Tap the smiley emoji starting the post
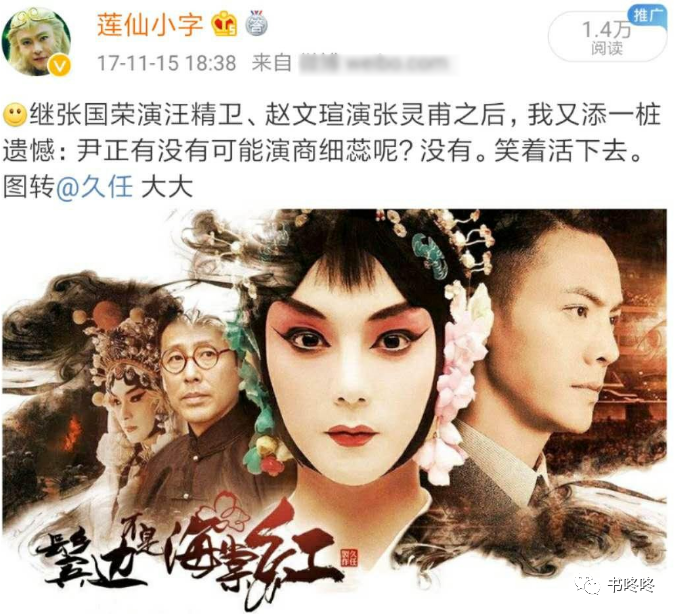This screenshot has height=614, width=676. (15, 116)
